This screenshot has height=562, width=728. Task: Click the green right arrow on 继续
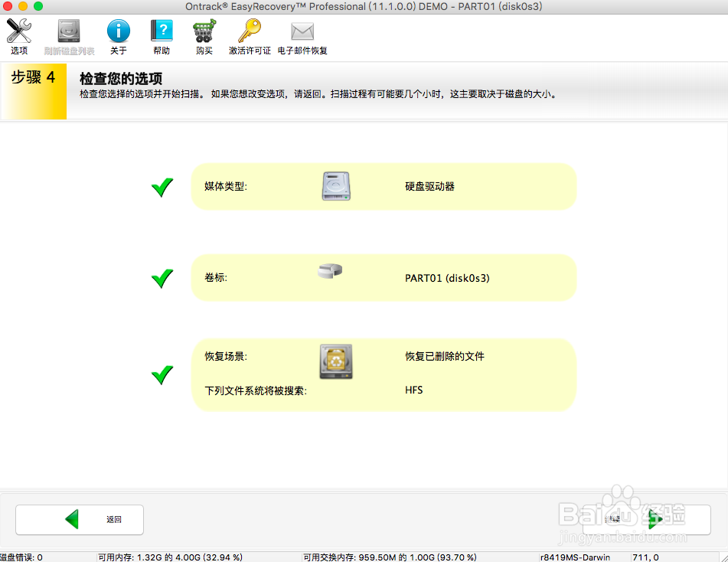pyautogui.click(x=655, y=519)
